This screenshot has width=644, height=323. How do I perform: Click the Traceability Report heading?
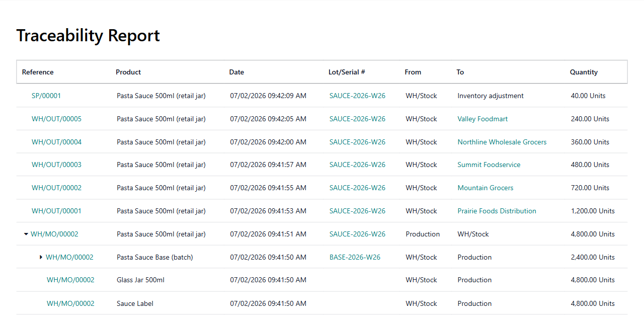click(88, 36)
